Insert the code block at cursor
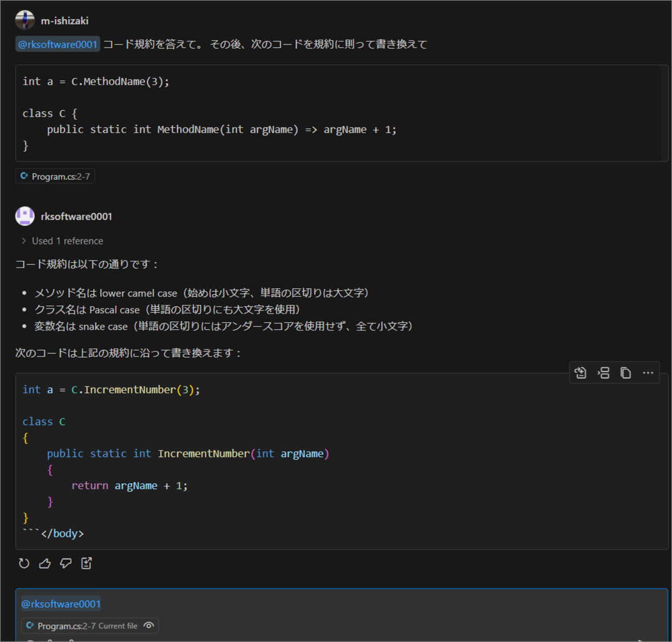This screenshot has width=672, height=642. click(x=603, y=372)
